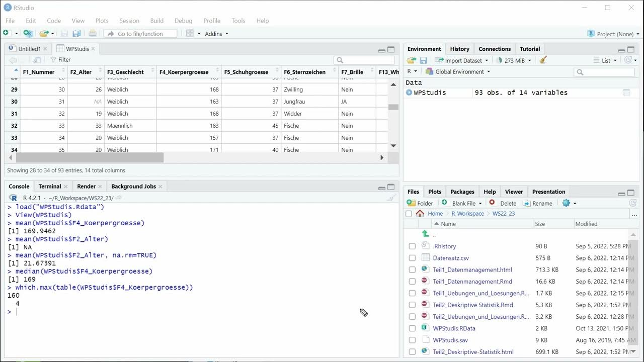Tick the checkbox beside WPStudis.RData
Image resolution: width=644 pixels, height=362 pixels.
tap(412, 328)
